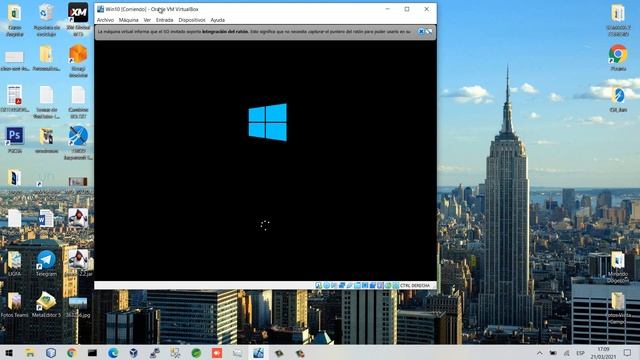The height and width of the screenshot is (360, 640).
Task: Open the Windows notification center
Action: coord(627,353)
